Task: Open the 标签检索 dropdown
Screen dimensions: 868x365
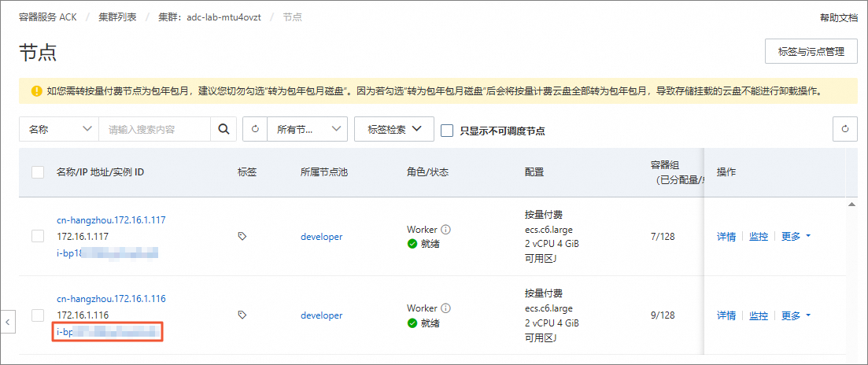Action: coord(394,130)
